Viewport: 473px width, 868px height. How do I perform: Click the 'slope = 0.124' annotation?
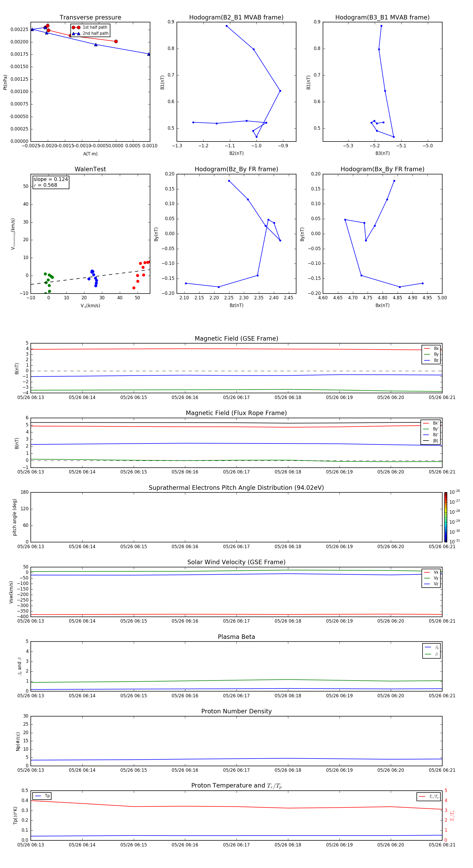coord(50,179)
